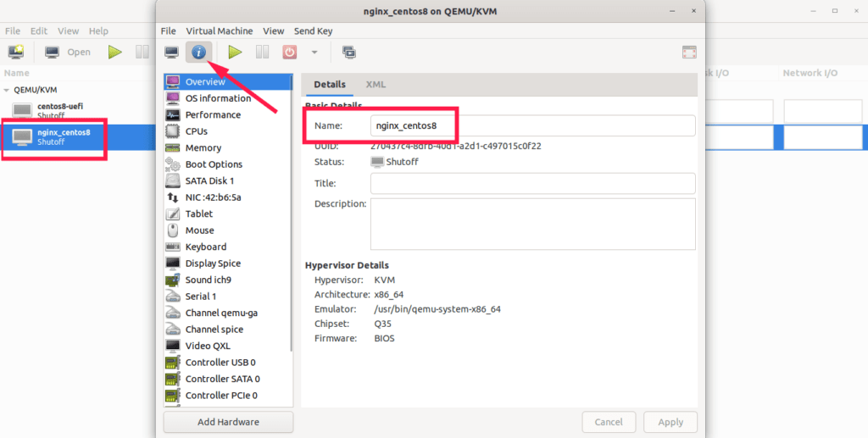Open View menu in details window

[274, 31]
